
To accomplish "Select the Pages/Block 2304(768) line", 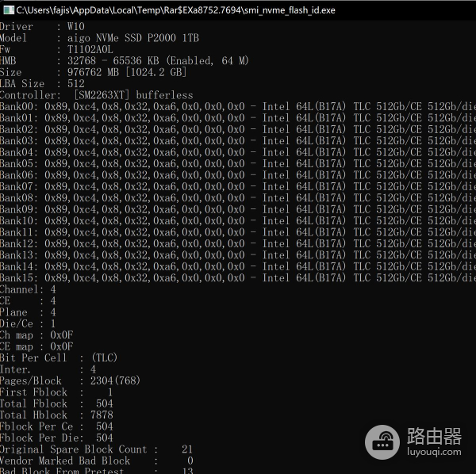I will point(70,381).
